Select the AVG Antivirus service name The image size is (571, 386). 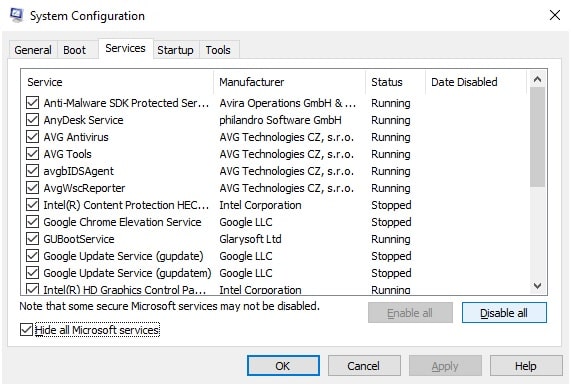pos(76,137)
